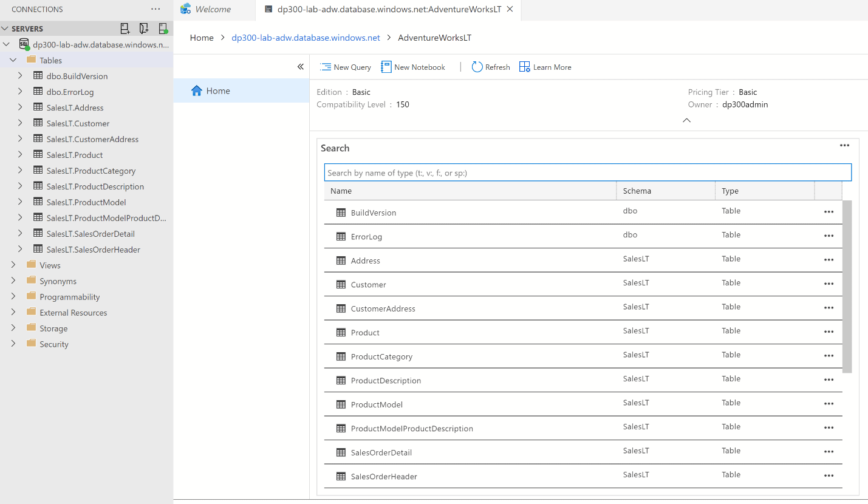Click the search by name input field
Viewport: 868px width, 504px height.
(x=587, y=172)
